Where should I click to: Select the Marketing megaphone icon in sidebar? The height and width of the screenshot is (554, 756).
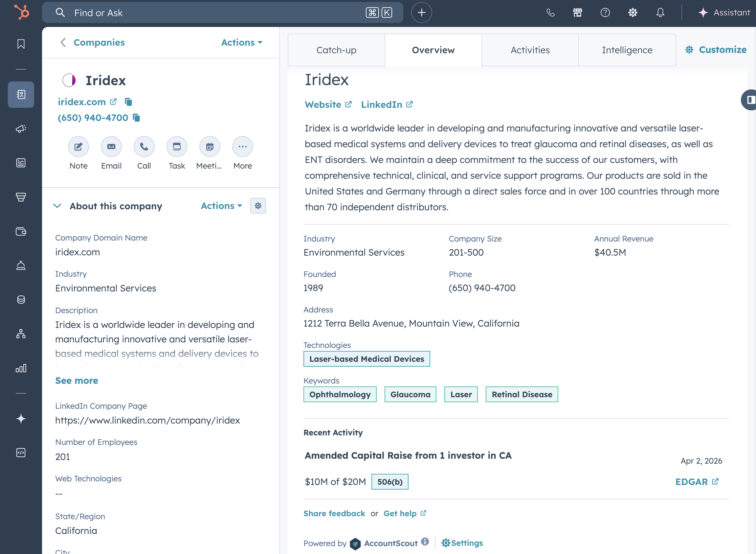click(21, 129)
